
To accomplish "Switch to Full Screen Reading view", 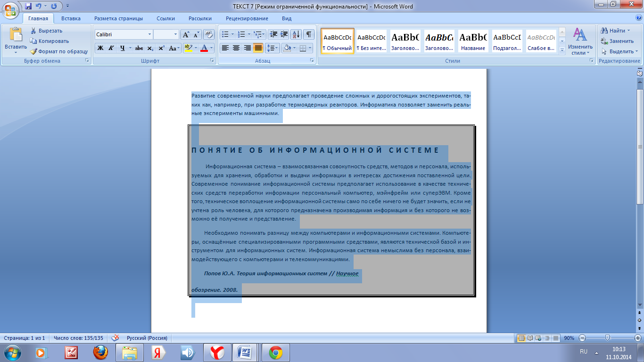I will [530, 338].
